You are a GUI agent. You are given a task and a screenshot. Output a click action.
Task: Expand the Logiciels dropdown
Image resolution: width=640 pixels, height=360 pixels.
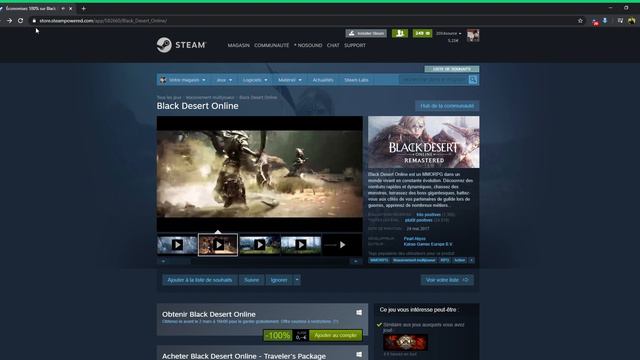(x=255, y=80)
